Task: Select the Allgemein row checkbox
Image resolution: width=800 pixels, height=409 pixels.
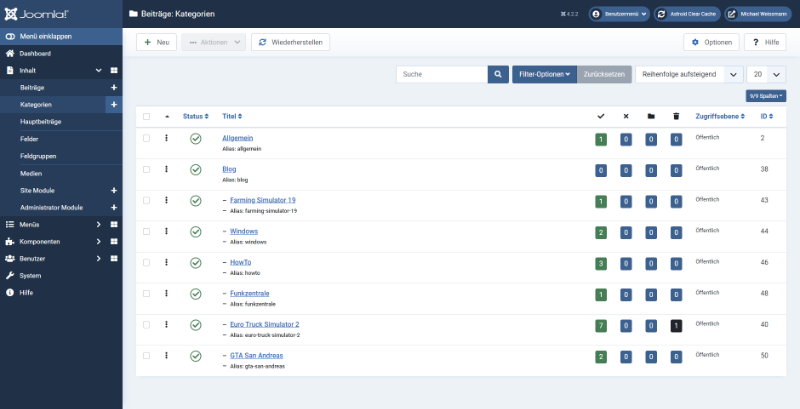Action: click(146, 138)
